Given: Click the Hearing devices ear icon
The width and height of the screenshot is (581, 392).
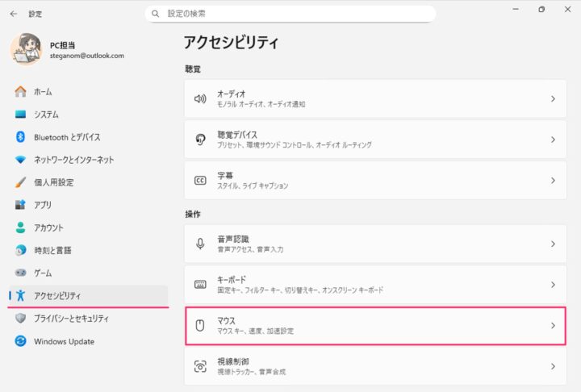Looking at the screenshot, I should [x=201, y=140].
